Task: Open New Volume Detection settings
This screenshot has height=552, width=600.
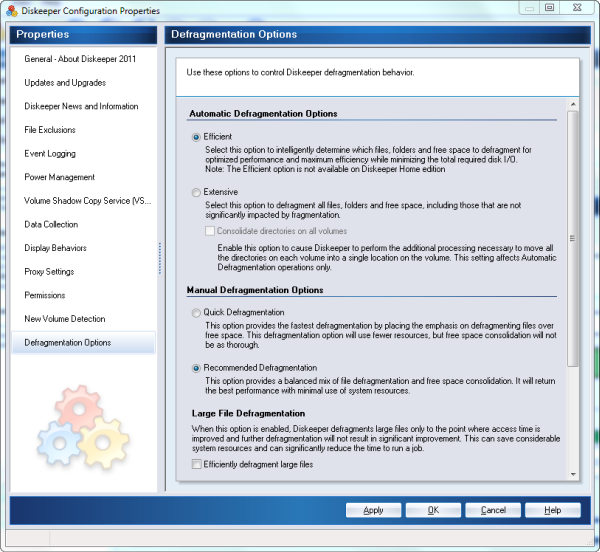Action: point(65,319)
